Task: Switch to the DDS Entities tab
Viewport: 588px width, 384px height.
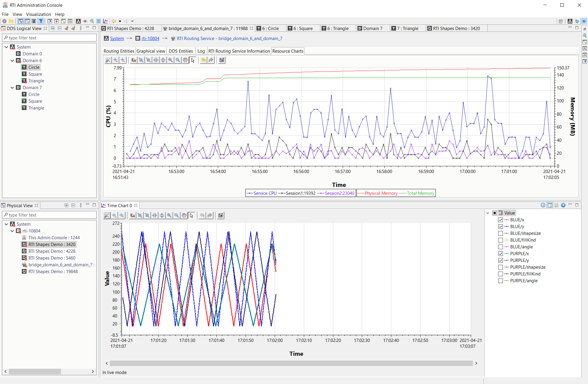Action: pos(180,51)
